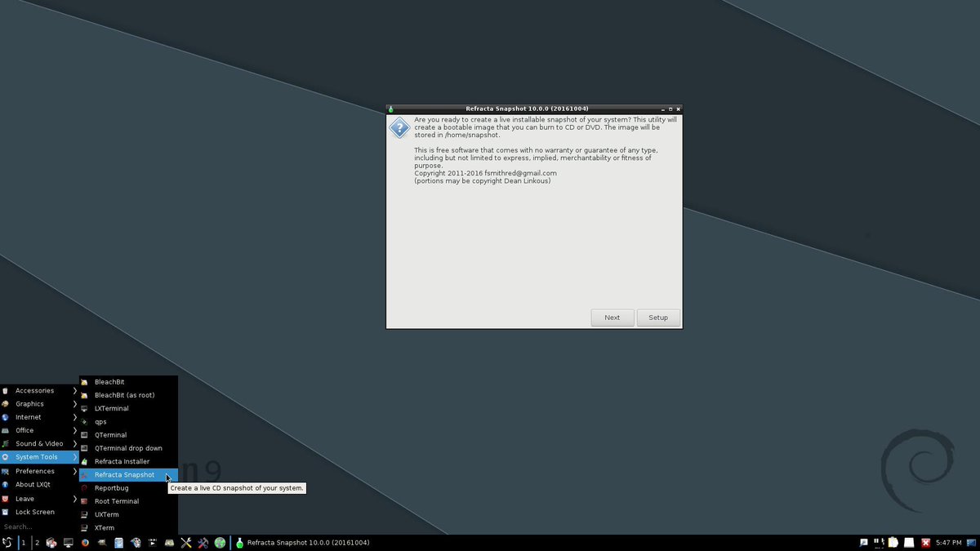Click the QTerminal entry icon
This screenshot has height=551, width=980.
point(84,435)
